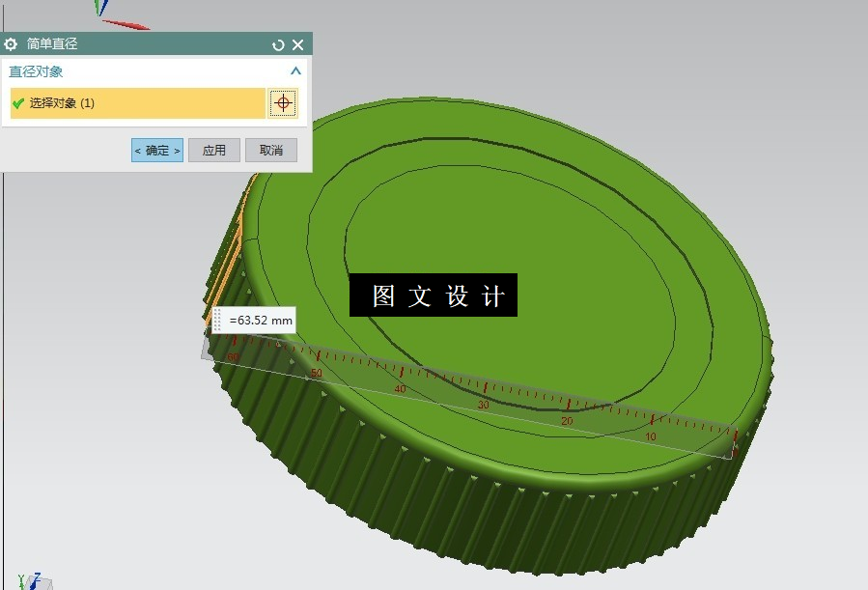The height and width of the screenshot is (590, 868).
Task: Collapse the 直径对象 section
Action: pos(295,70)
